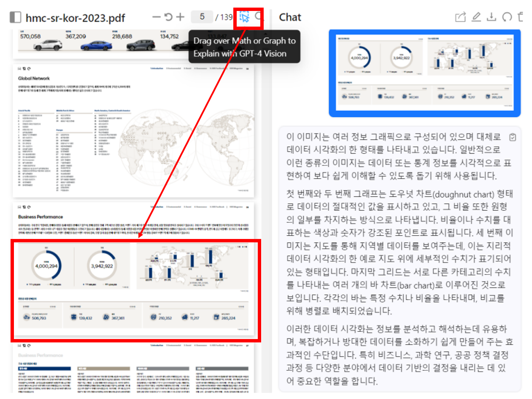
Task: Click the '/ 139' total page count
Action: click(224, 17)
